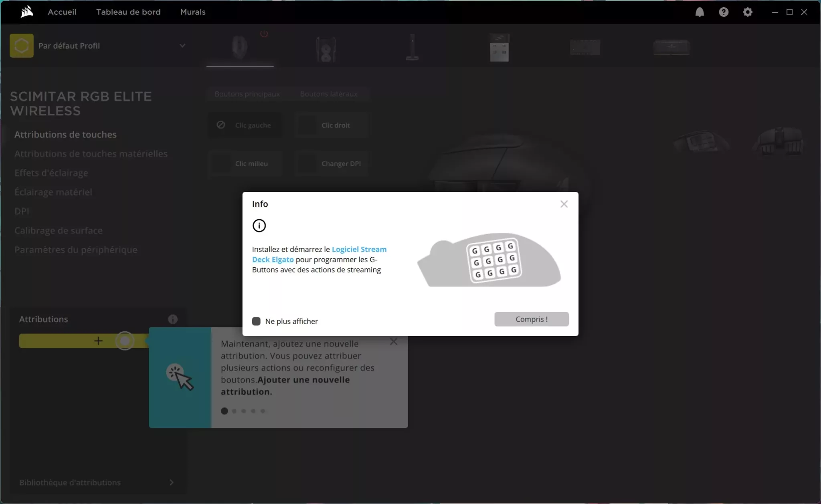The image size is (821, 504).
Task: Close the Info dialog with X
Action: pyautogui.click(x=564, y=204)
